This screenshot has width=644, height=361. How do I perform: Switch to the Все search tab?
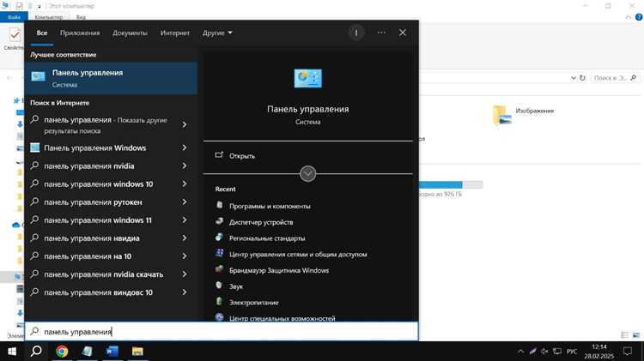click(42, 33)
